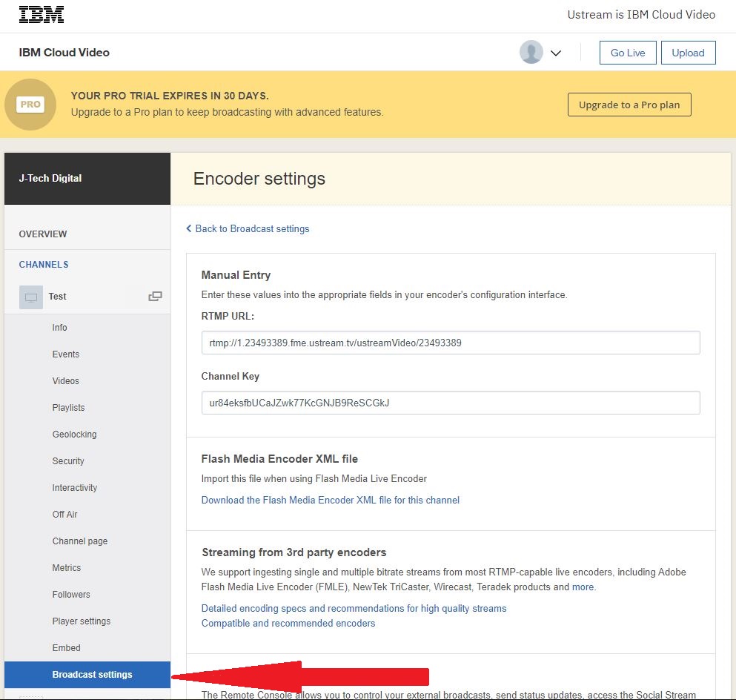Open Compatible and recommended encoders link
Screen dimensions: 736x700
[288, 623]
